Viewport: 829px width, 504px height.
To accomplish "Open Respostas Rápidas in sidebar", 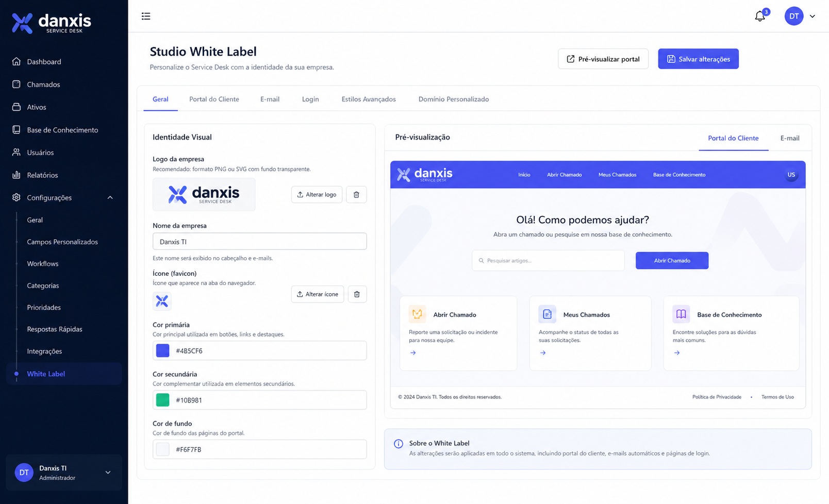I will pos(55,329).
